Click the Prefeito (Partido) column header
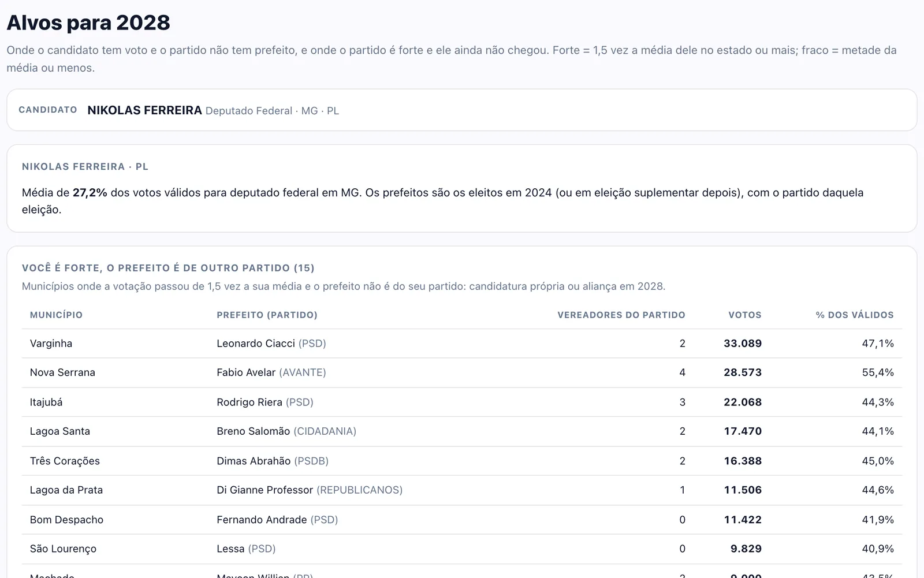The width and height of the screenshot is (924, 578). click(267, 315)
